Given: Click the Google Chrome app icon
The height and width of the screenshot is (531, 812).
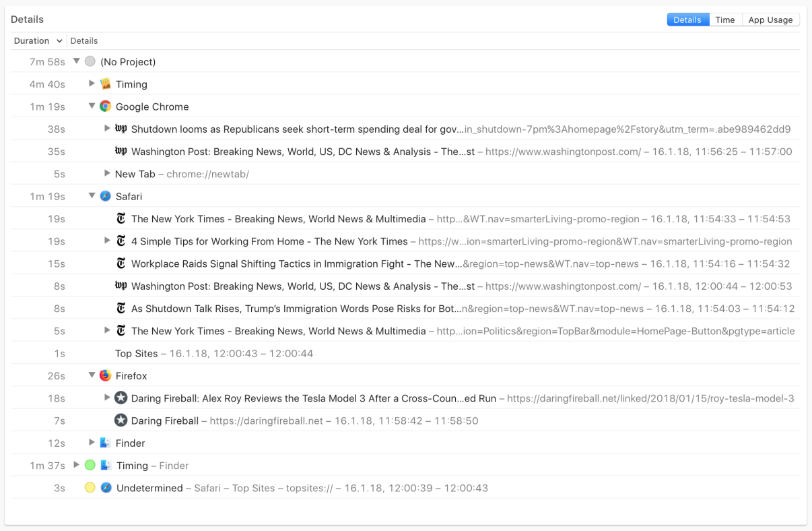Looking at the screenshot, I should (x=106, y=106).
